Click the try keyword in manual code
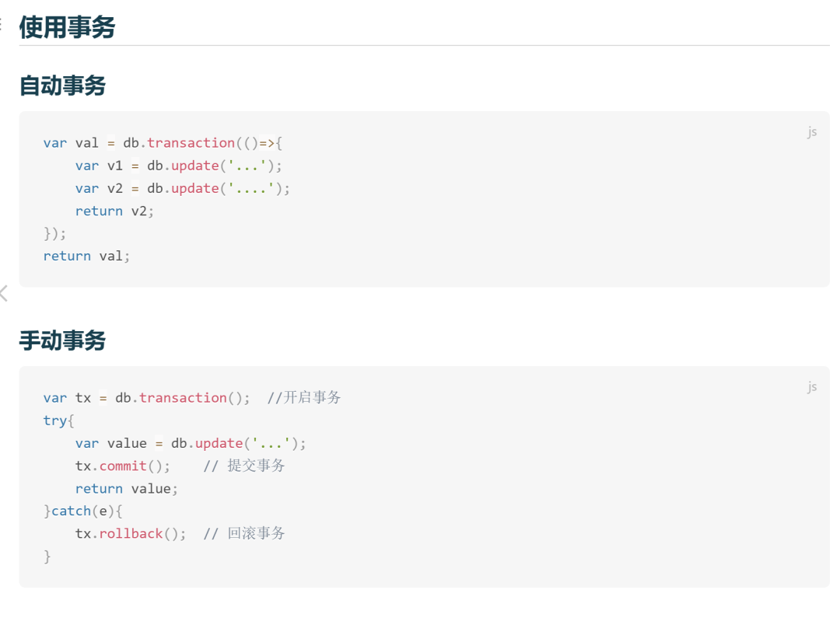The height and width of the screenshot is (625, 840). coord(54,421)
